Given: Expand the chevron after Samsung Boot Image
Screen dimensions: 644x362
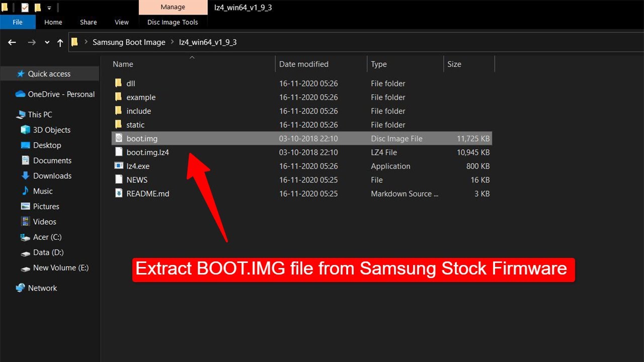Looking at the screenshot, I should pos(173,42).
